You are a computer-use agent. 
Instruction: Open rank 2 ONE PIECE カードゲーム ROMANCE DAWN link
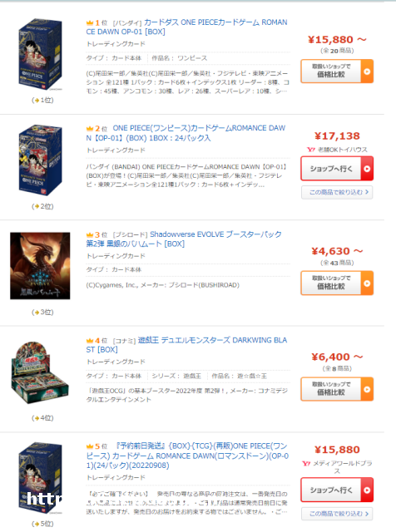tap(186, 133)
